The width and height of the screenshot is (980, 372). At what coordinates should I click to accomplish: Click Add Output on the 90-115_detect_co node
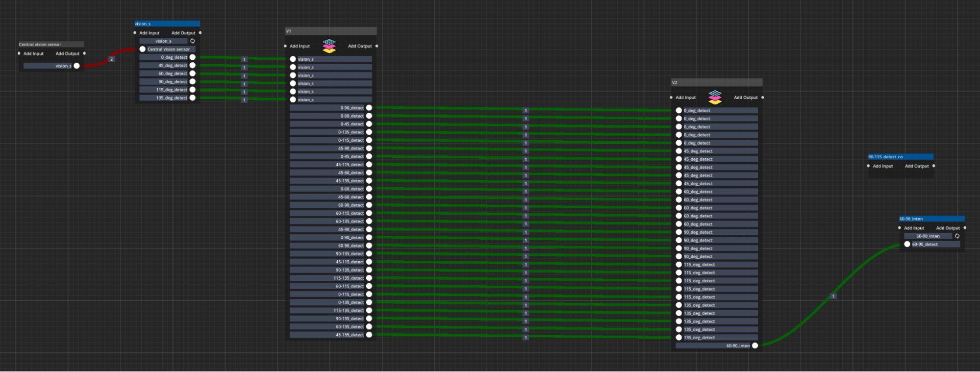pos(917,166)
